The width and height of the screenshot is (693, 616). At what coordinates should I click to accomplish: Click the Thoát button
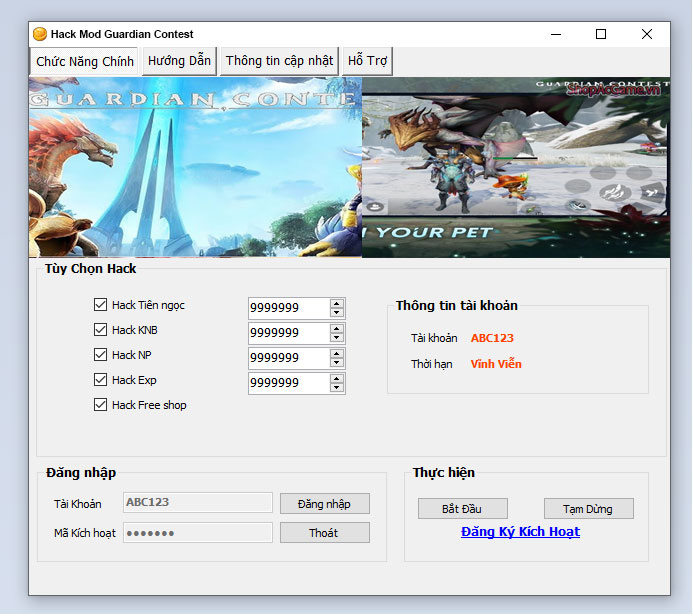324,533
